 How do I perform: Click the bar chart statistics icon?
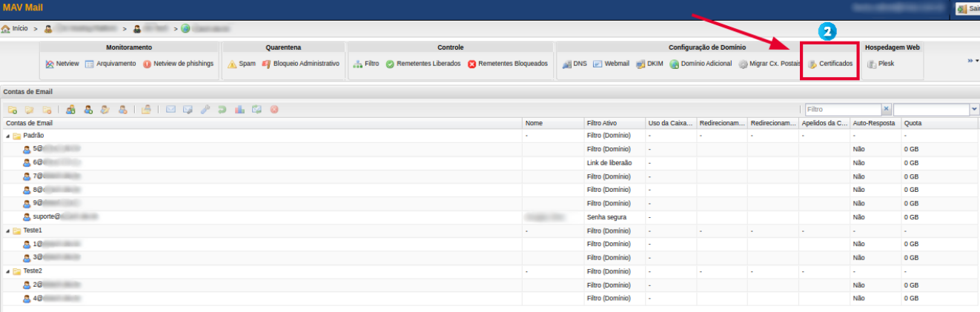(x=240, y=110)
